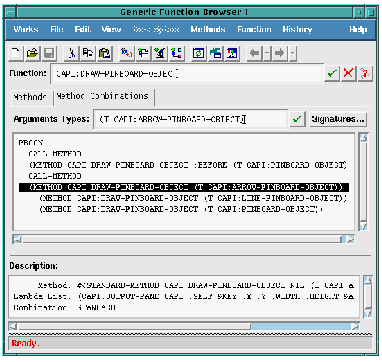382x362 pixels.
Task: Click left arrow of Description horizontal scrollbar
Action: (13, 326)
